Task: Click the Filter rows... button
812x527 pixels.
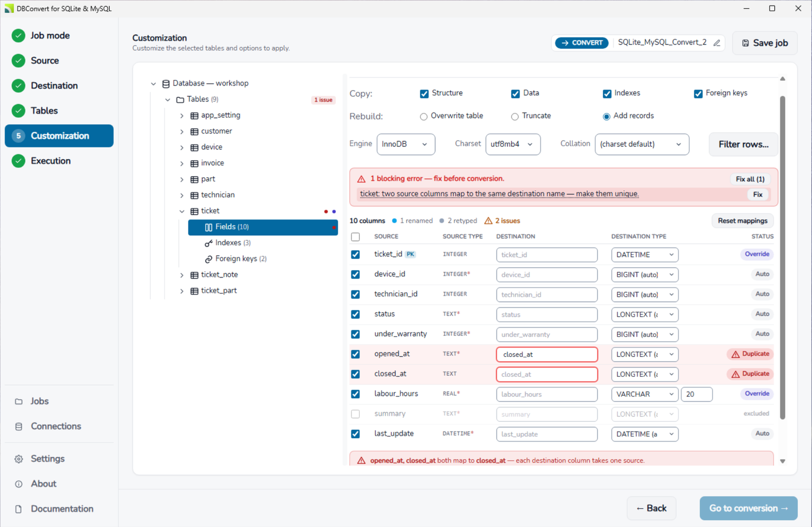Action: 744,145
